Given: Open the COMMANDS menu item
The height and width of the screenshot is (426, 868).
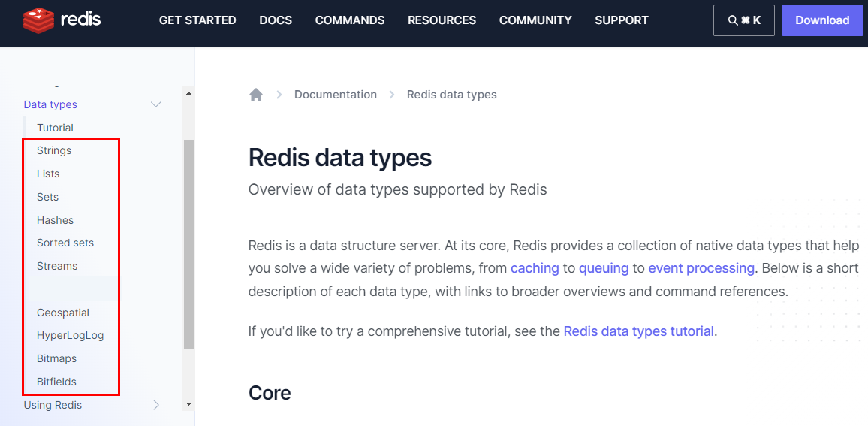Looking at the screenshot, I should pos(350,20).
